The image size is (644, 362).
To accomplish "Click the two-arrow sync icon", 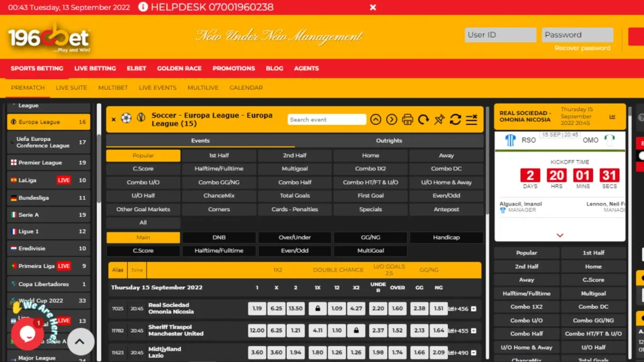I will click(455, 119).
